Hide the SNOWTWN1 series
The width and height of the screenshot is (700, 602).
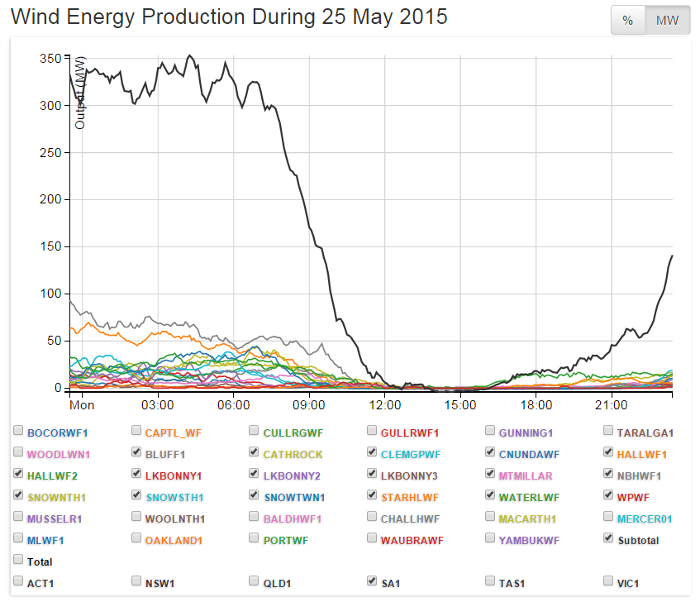click(x=255, y=496)
